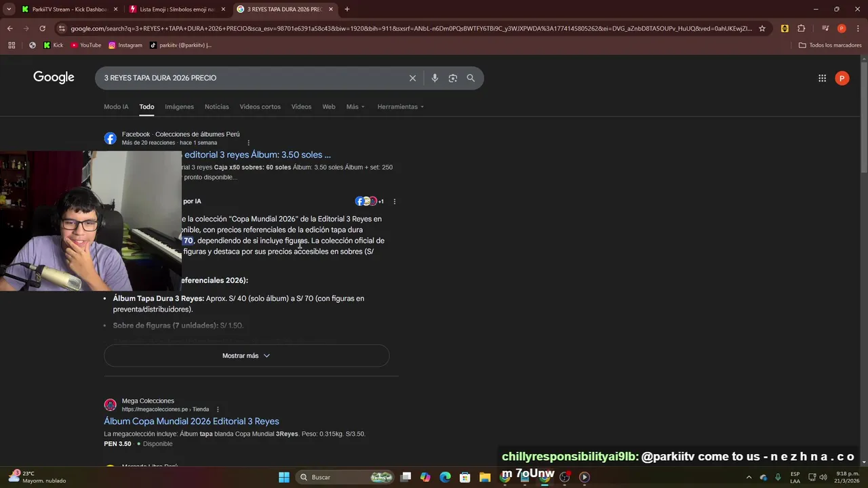This screenshot has width=868, height=488.
Task: Open the clock showing 9:18 p.m.
Action: 848,477
